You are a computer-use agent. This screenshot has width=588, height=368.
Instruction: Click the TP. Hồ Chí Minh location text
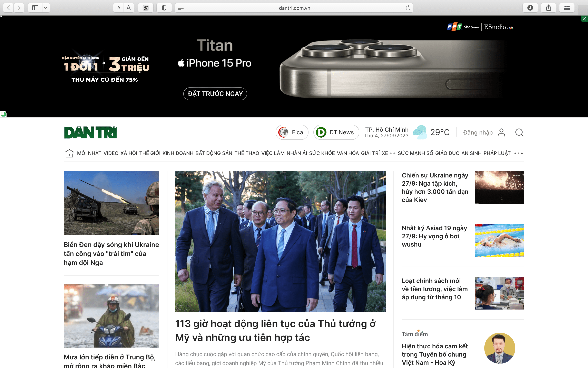pos(387,129)
